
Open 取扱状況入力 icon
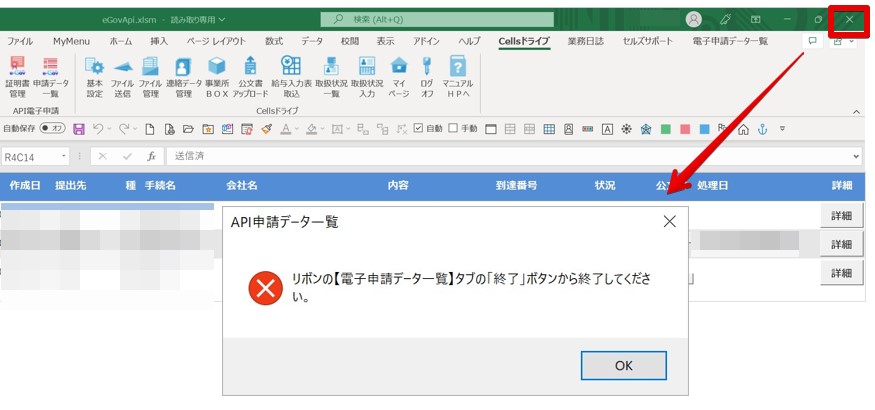pyautogui.click(x=367, y=77)
